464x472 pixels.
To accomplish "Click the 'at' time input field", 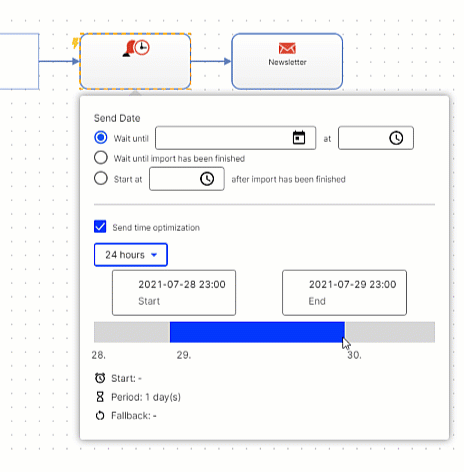I will (x=376, y=138).
